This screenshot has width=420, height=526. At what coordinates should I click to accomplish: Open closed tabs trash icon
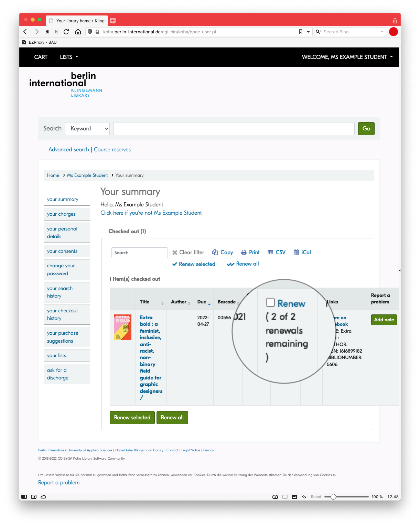(x=395, y=21)
